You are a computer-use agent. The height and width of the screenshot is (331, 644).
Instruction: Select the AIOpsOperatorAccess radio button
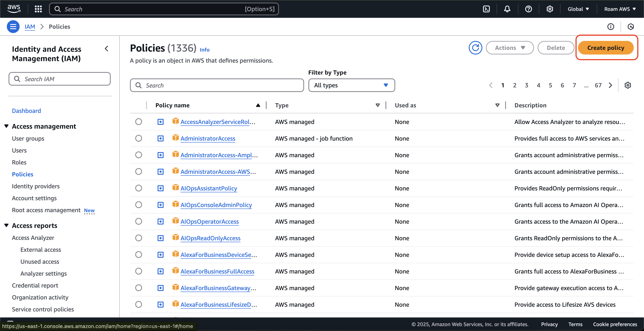[x=138, y=222]
